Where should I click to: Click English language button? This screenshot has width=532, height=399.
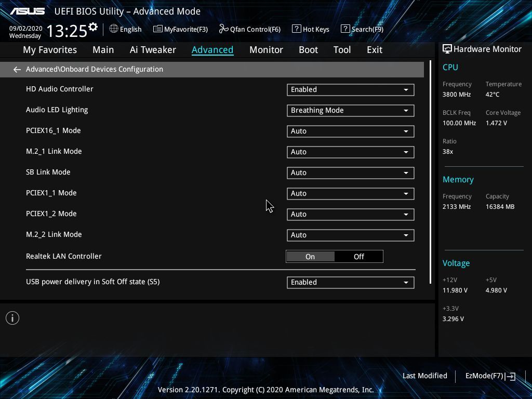click(x=125, y=29)
